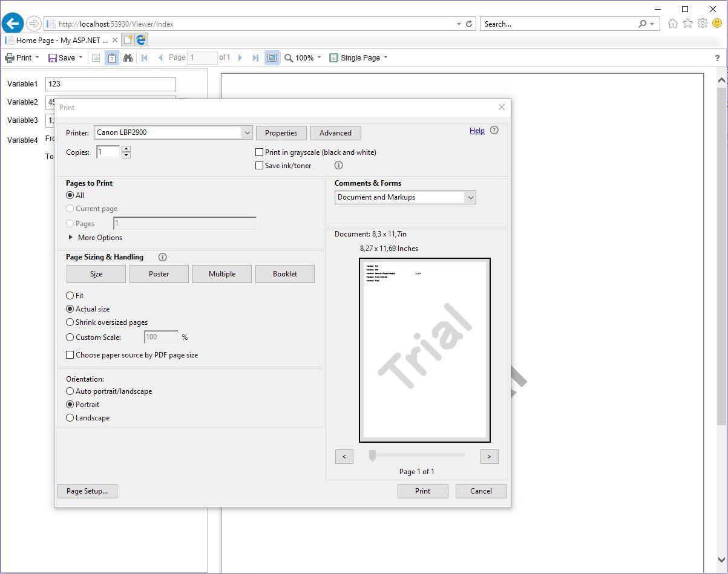728x574 pixels.
Task: Click the viewer help question mark
Action: 718,58
